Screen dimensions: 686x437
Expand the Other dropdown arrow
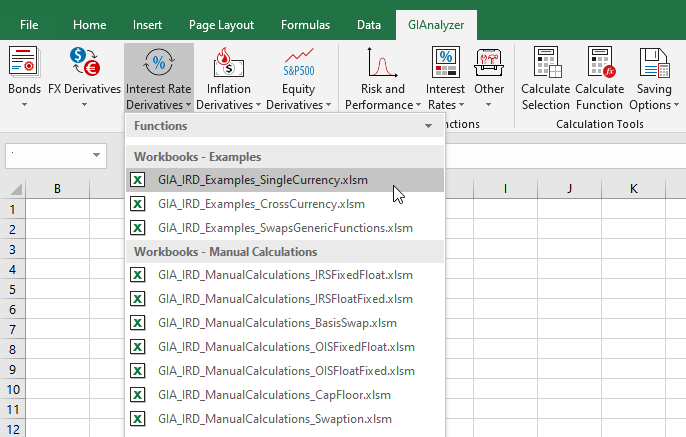[489, 105]
